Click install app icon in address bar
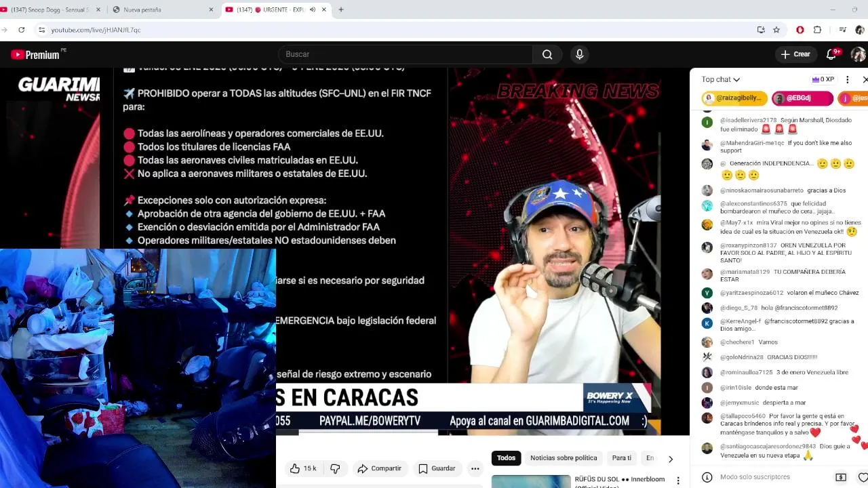Screen dimensions: 868x488 coord(761,30)
